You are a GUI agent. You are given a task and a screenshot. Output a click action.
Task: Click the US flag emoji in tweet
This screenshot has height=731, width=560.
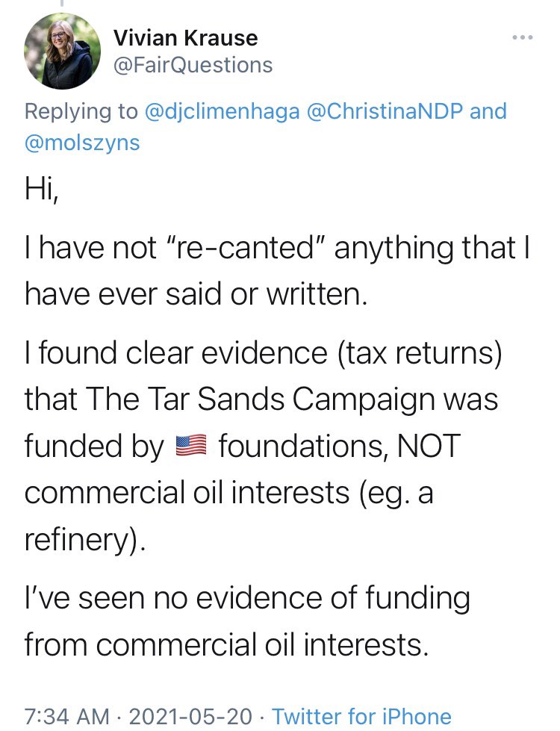[x=190, y=447]
